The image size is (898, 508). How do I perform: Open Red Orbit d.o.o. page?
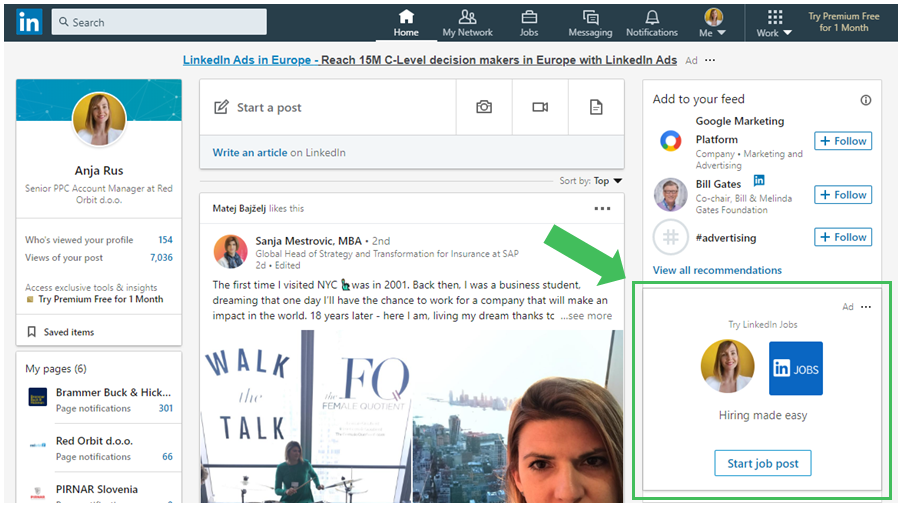(x=94, y=441)
